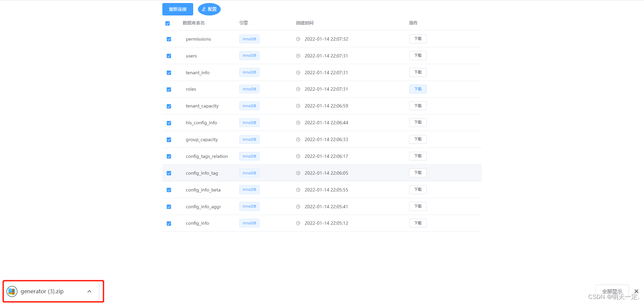Click the InnoDB tag for roles
Image resolution: width=644 pixels, height=303 pixels.
249,89
